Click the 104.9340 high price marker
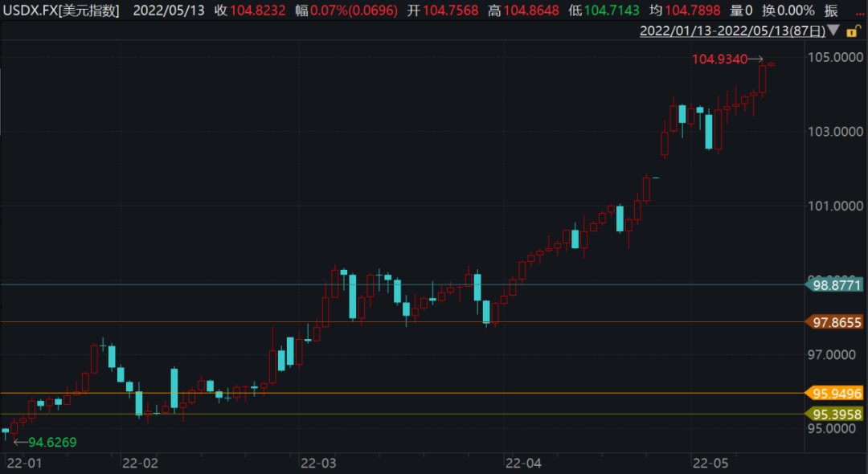Image resolution: width=868 pixels, height=474 pixels. click(719, 59)
